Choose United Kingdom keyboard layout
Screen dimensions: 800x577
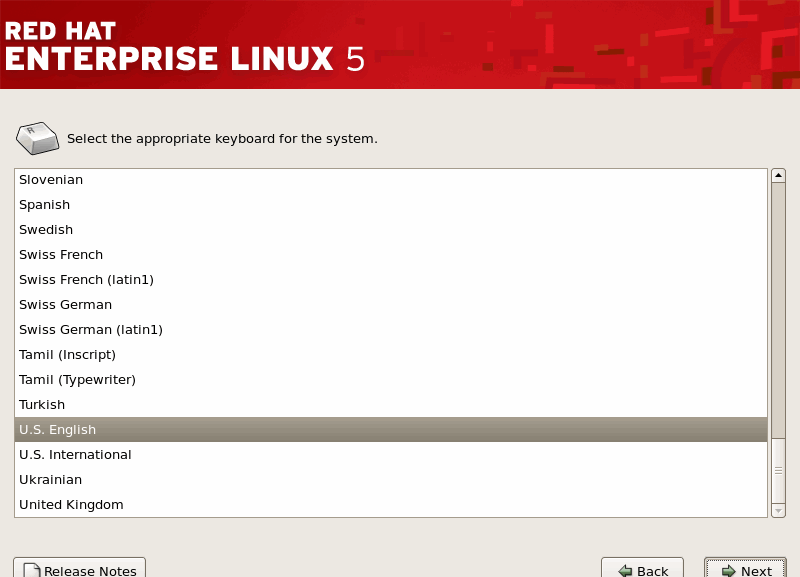click(71, 505)
